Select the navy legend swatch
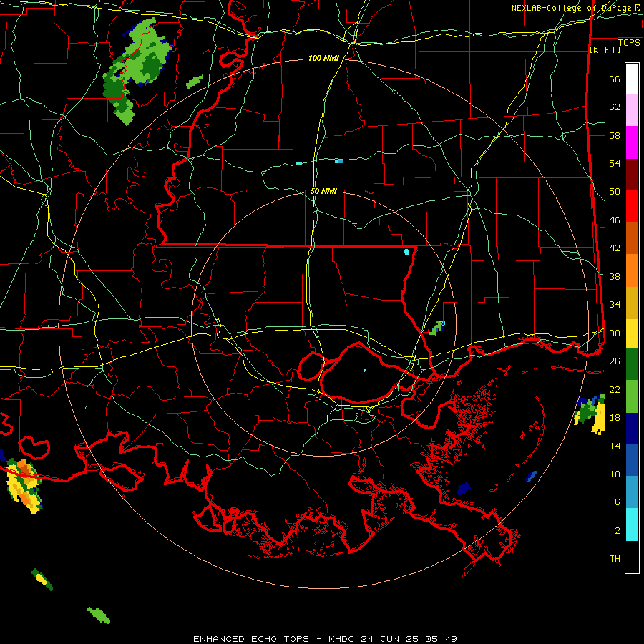This screenshot has height=644, width=644. (632, 429)
